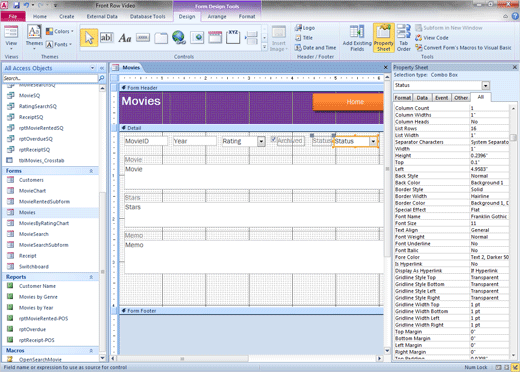
Task: Insert Date and Time
Action: (315, 48)
